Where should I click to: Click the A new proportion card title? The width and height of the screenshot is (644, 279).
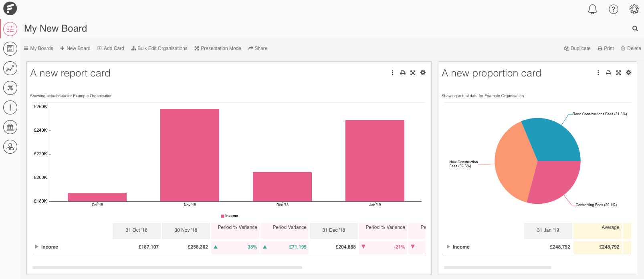click(x=491, y=73)
